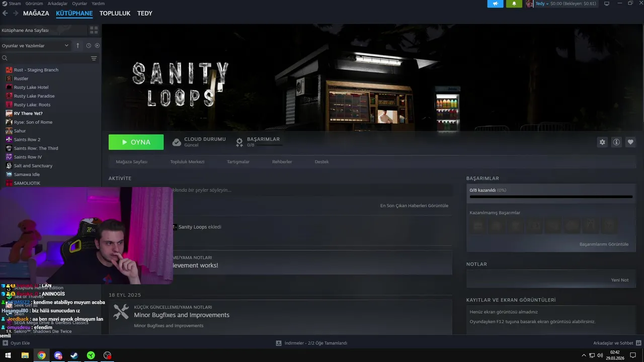Open advanced filter options icon
Image resolution: width=644 pixels, height=362 pixels.
click(94, 58)
